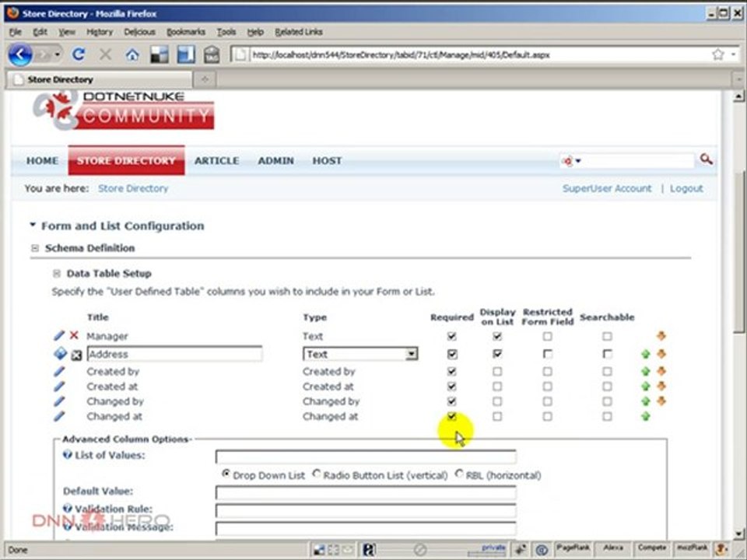
Task: Open back/forward history dropdown arrow
Action: tap(57, 54)
